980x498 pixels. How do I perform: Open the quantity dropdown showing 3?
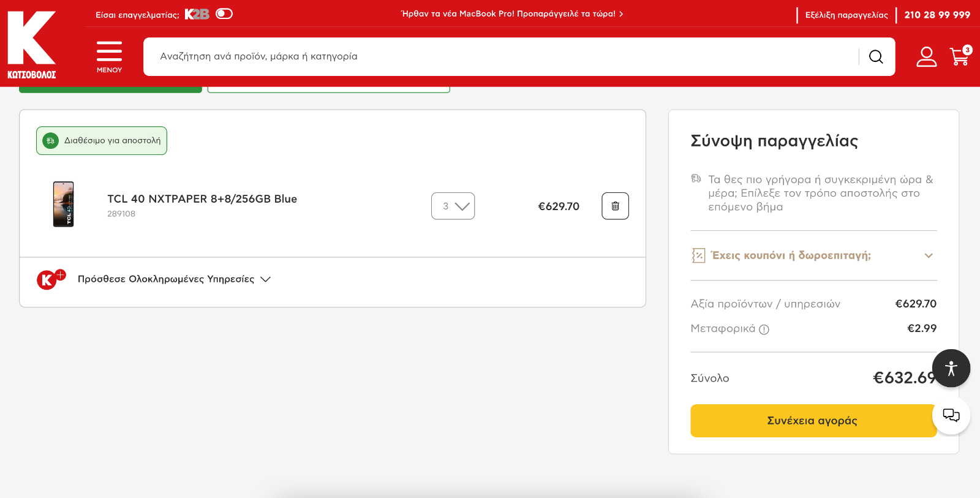(x=453, y=206)
